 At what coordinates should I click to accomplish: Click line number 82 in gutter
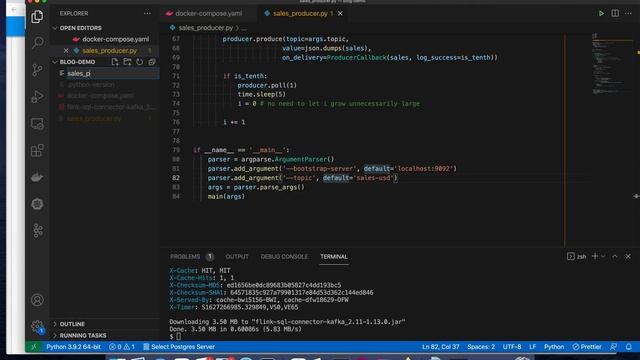176,178
